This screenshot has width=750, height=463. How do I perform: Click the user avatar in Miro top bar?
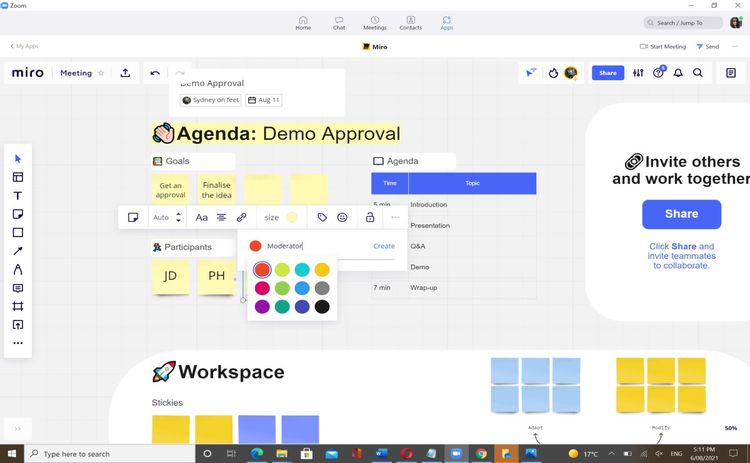(x=571, y=73)
